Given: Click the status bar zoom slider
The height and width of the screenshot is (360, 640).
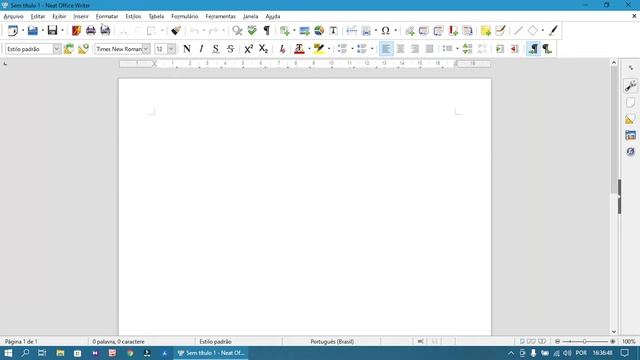Looking at the screenshot, I should pyautogui.click(x=584, y=342).
